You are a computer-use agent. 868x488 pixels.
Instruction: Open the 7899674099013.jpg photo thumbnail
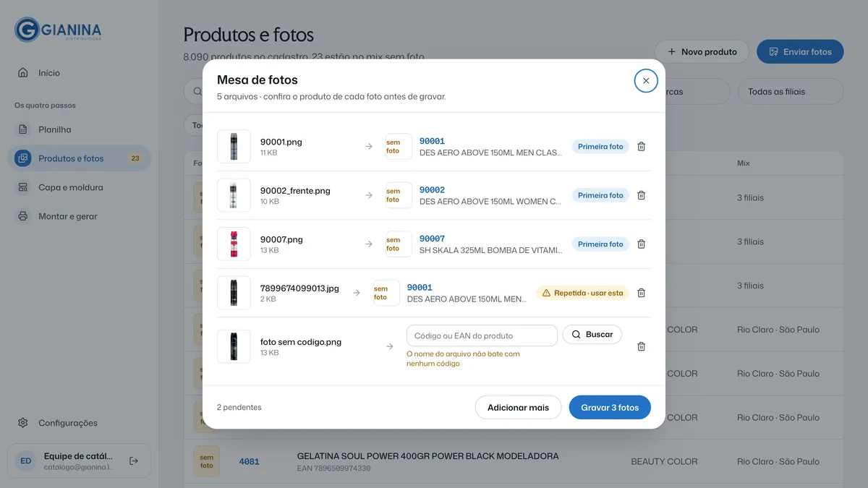pyautogui.click(x=234, y=293)
